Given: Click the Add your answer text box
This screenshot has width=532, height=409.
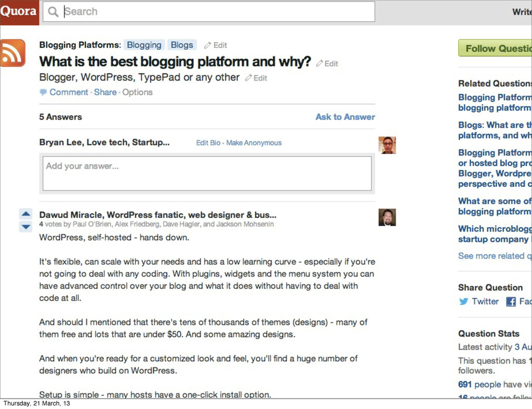Looking at the screenshot, I should click(207, 173).
